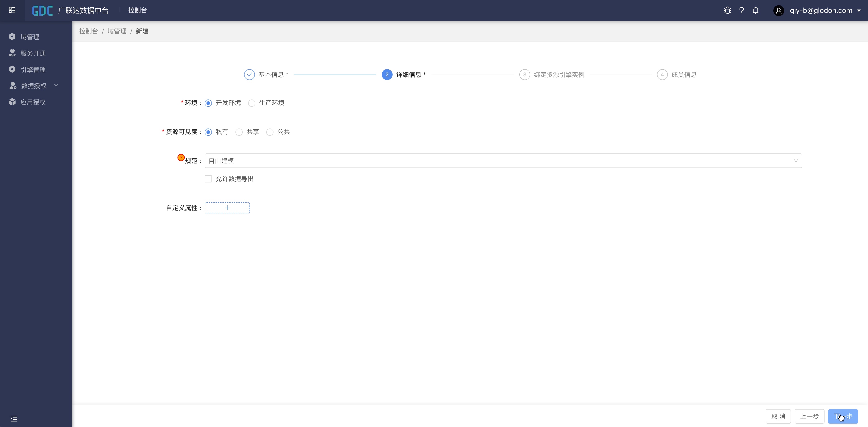868x427 pixels.
Task: Click the user avatar icon
Action: tap(779, 10)
